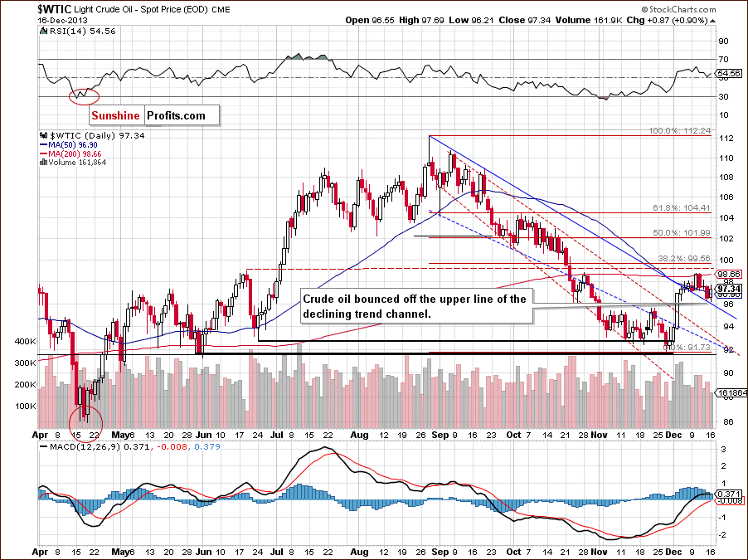Click the 70 level on RSI axis
The height and width of the screenshot is (560, 748).
coord(723,59)
